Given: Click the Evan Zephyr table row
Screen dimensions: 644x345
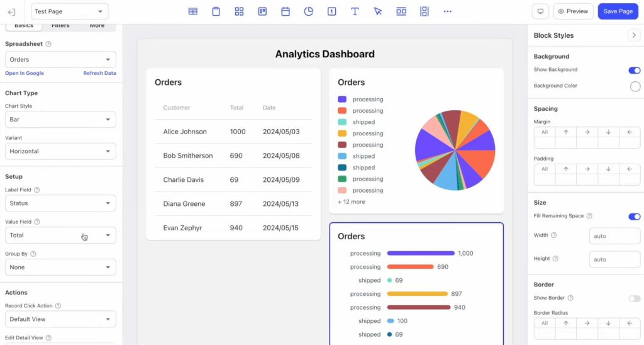Looking at the screenshot, I should coord(233,228).
